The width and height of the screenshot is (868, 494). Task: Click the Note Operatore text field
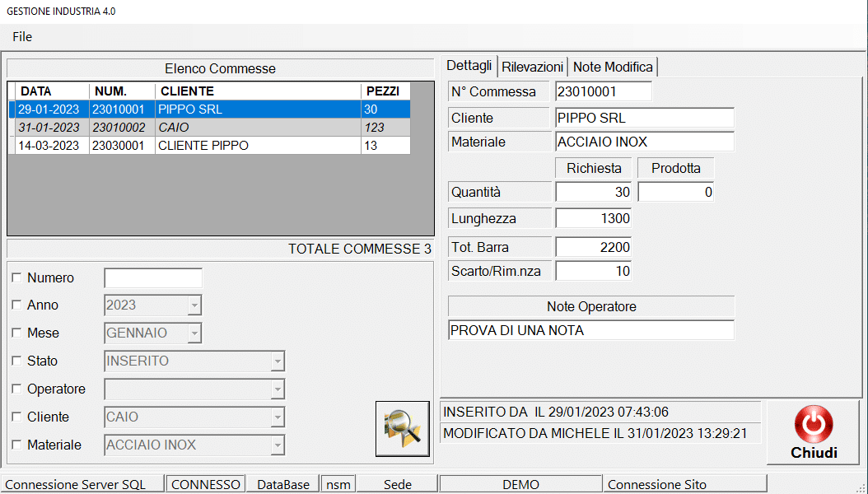point(590,331)
